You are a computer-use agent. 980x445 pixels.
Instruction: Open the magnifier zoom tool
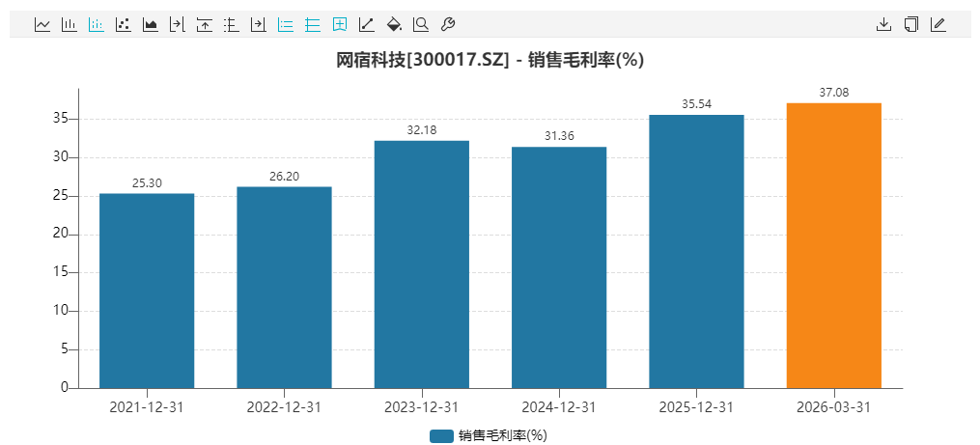pos(421,24)
